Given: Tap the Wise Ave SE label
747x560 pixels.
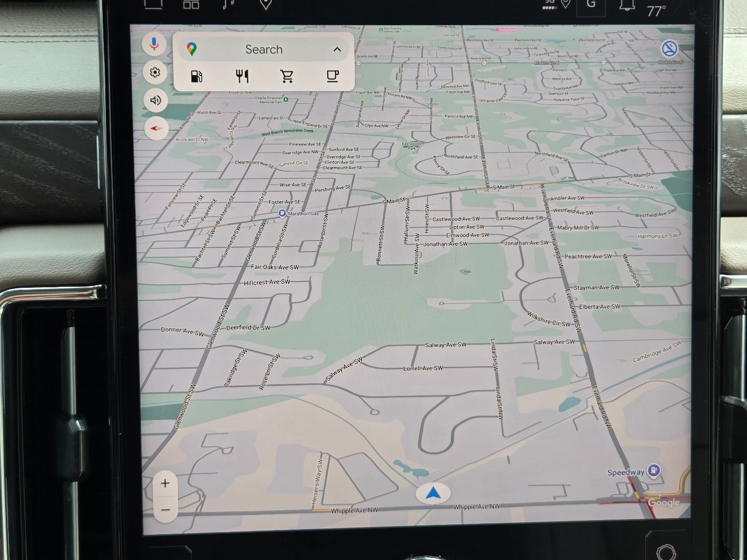Looking at the screenshot, I should click(293, 185).
